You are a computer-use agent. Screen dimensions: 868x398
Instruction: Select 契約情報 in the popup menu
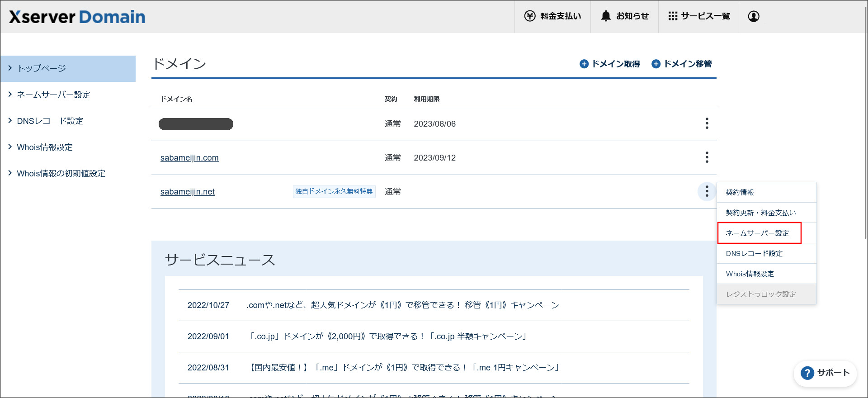point(740,193)
